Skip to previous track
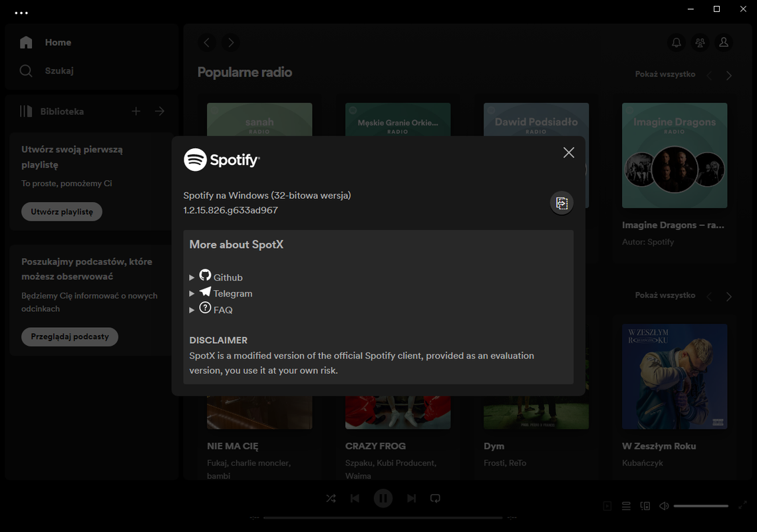This screenshot has height=532, width=757. [355, 499]
